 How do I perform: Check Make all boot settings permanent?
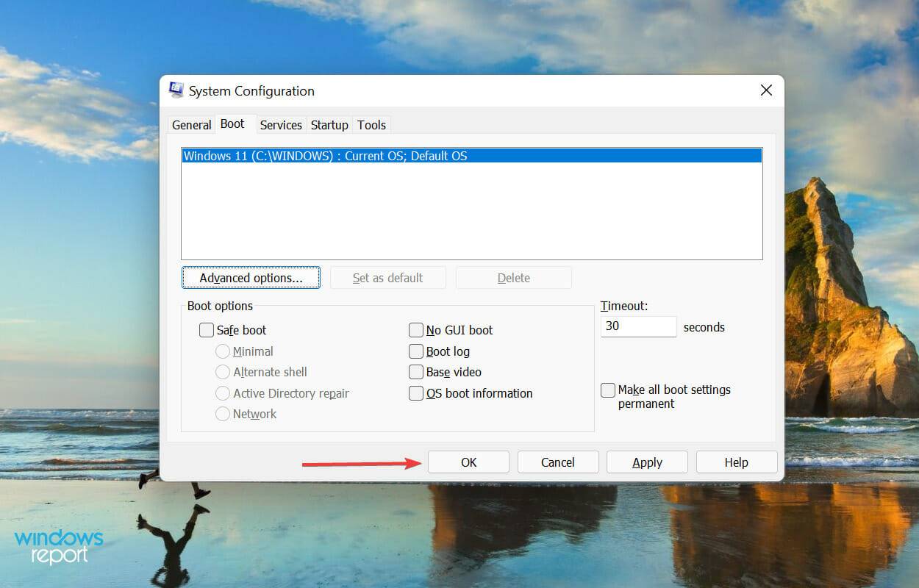pos(607,390)
